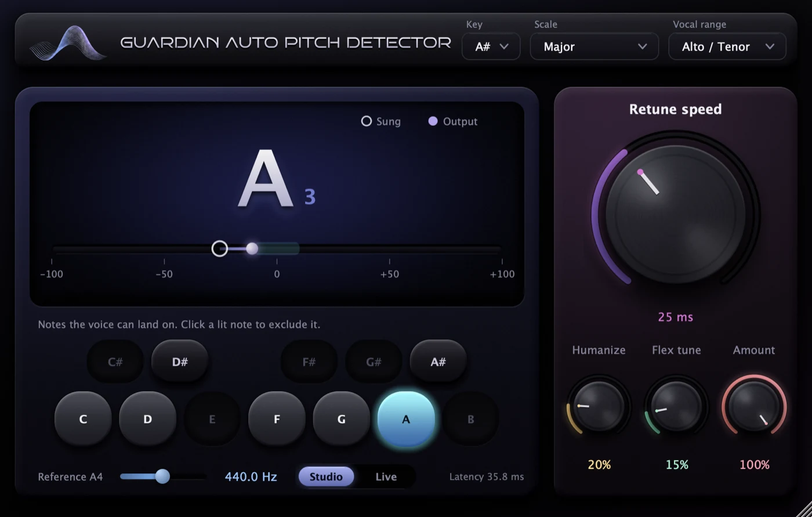Click the 20% Humanize value
The height and width of the screenshot is (517, 812).
[x=599, y=465]
